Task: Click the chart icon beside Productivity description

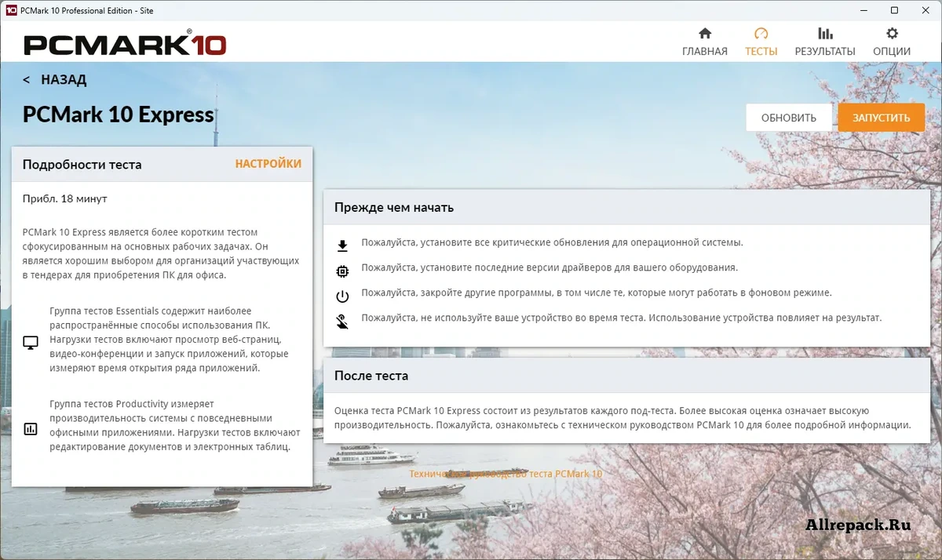Action: [x=31, y=429]
